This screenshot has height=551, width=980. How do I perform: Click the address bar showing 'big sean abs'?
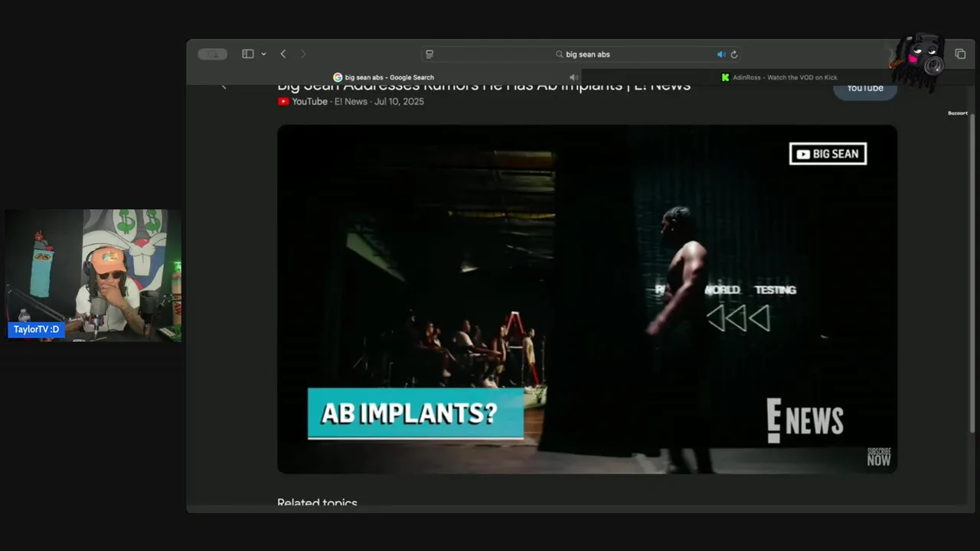click(x=583, y=54)
